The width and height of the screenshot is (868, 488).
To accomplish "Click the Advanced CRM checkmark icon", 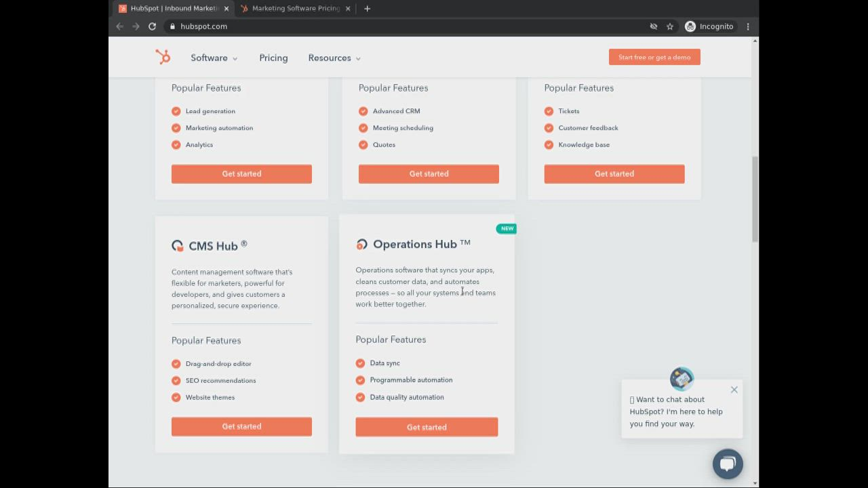I will (x=363, y=111).
